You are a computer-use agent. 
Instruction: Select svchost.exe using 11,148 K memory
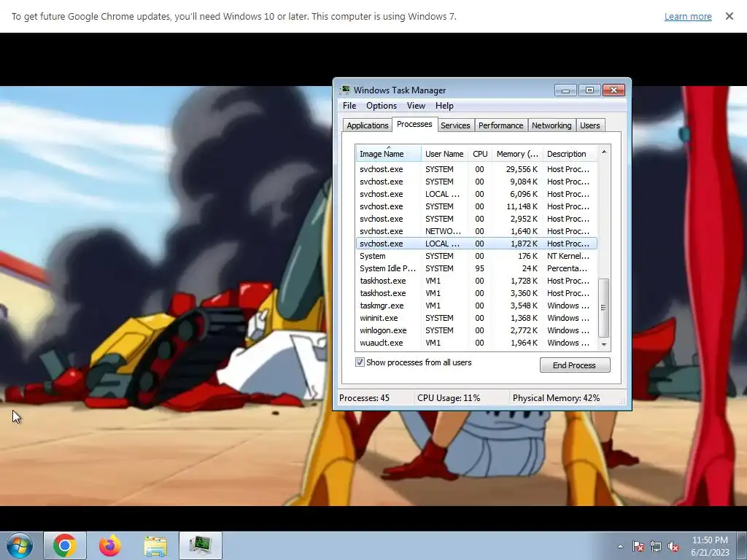[x=476, y=206]
